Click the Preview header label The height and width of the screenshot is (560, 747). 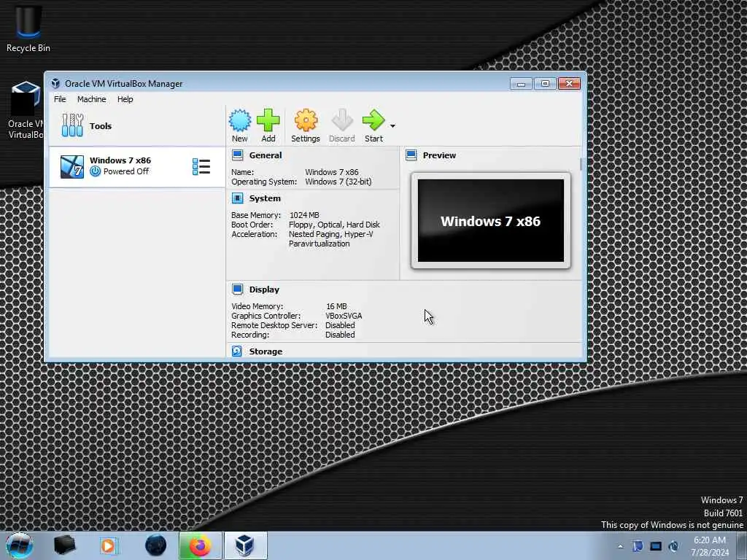[x=439, y=155]
